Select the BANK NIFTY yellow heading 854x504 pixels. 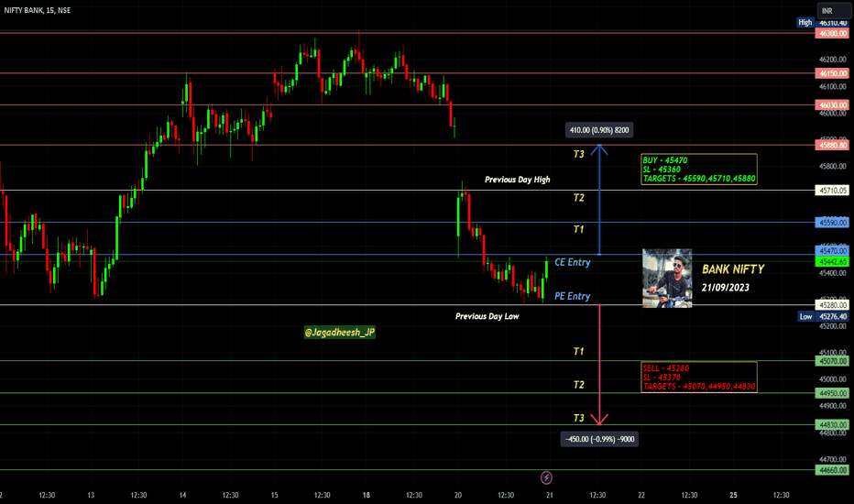[733, 269]
